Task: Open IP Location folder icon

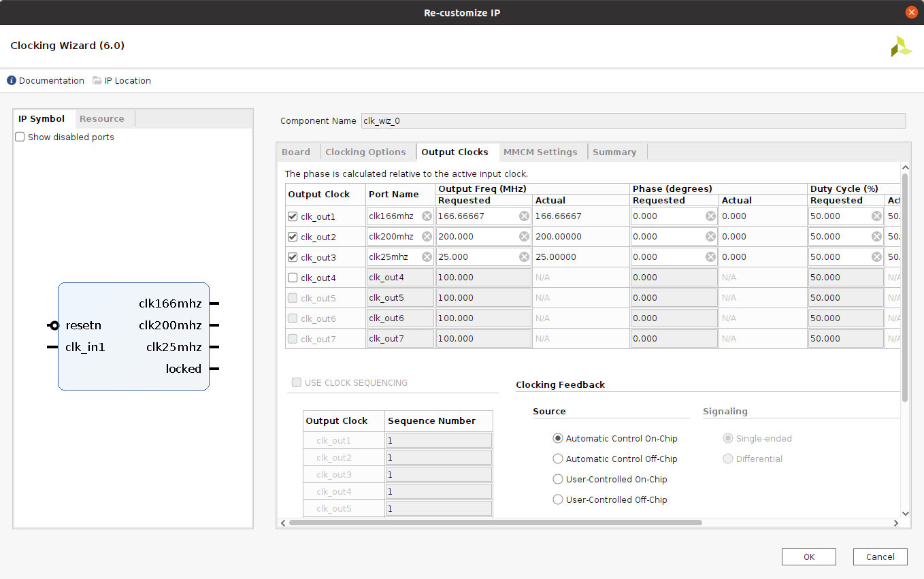Action: (97, 80)
